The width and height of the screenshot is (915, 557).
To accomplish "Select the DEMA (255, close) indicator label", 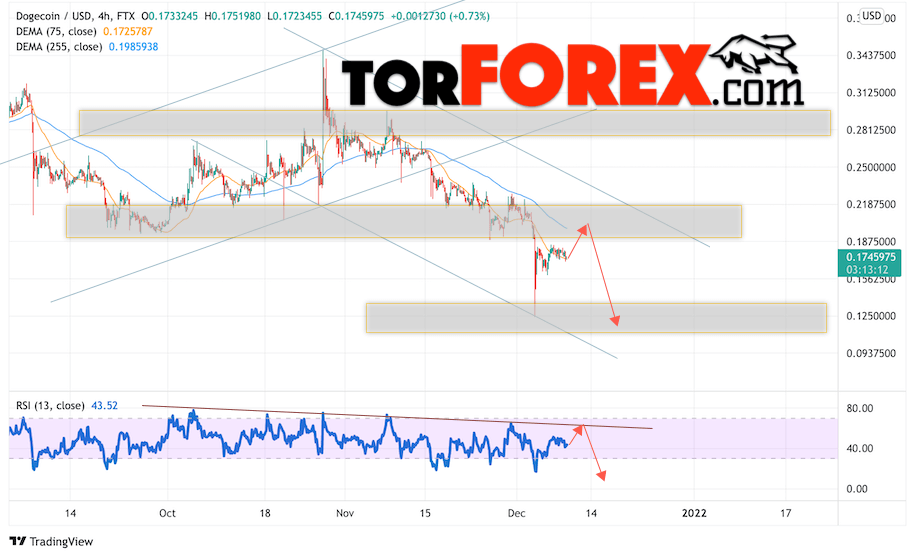I will tap(59, 47).
